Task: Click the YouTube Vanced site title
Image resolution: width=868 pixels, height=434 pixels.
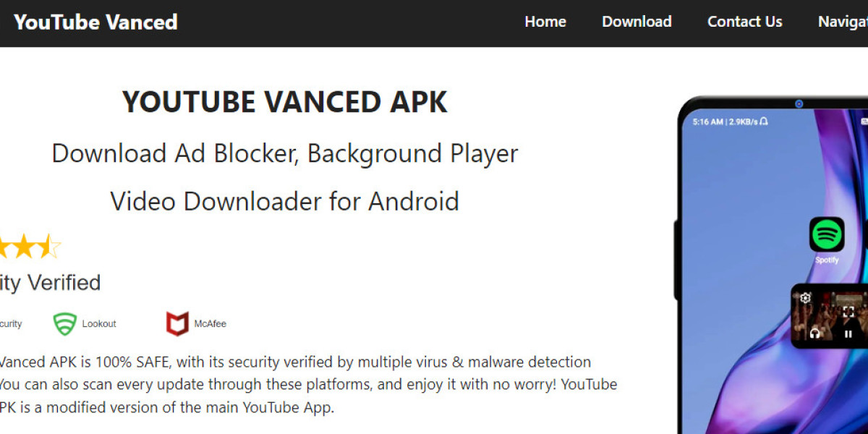Action: (95, 22)
